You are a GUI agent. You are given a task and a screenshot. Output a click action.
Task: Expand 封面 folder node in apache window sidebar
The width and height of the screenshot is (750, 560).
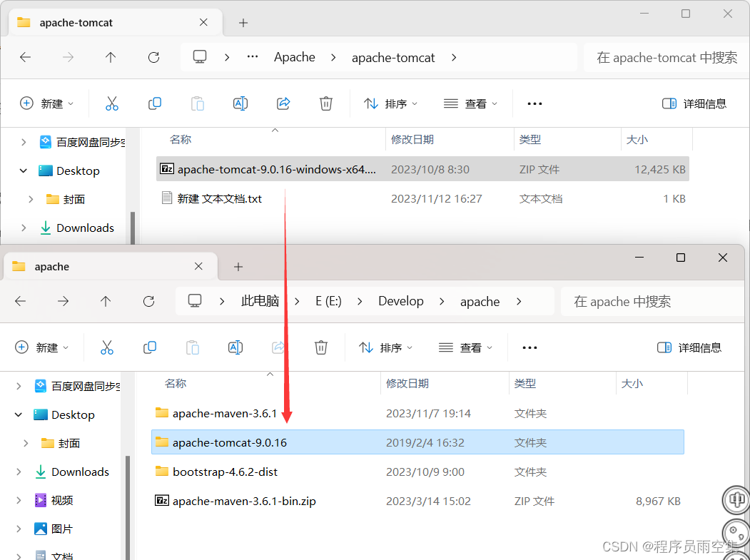pyautogui.click(x=26, y=443)
